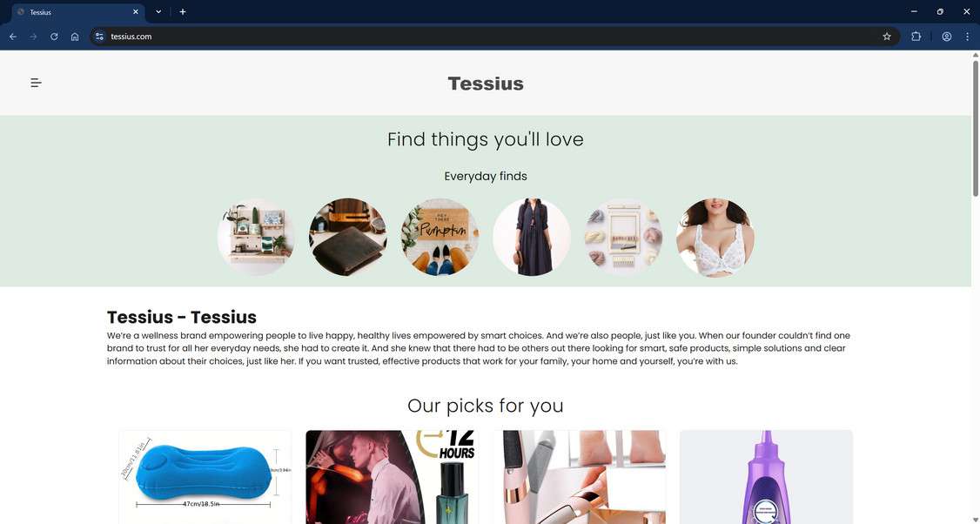Select the blue inflatable pillow product

[x=205, y=476]
